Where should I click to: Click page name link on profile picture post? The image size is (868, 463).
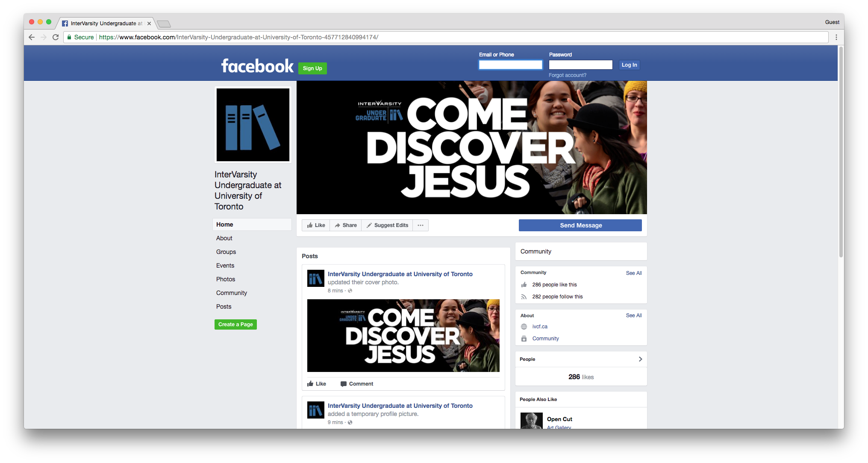coord(400,406)
